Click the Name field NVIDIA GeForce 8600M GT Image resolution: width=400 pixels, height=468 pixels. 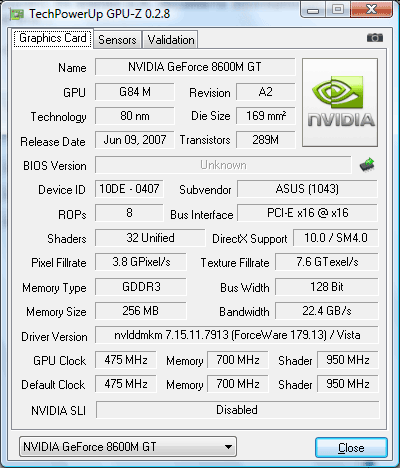click(x=195, y=67)
